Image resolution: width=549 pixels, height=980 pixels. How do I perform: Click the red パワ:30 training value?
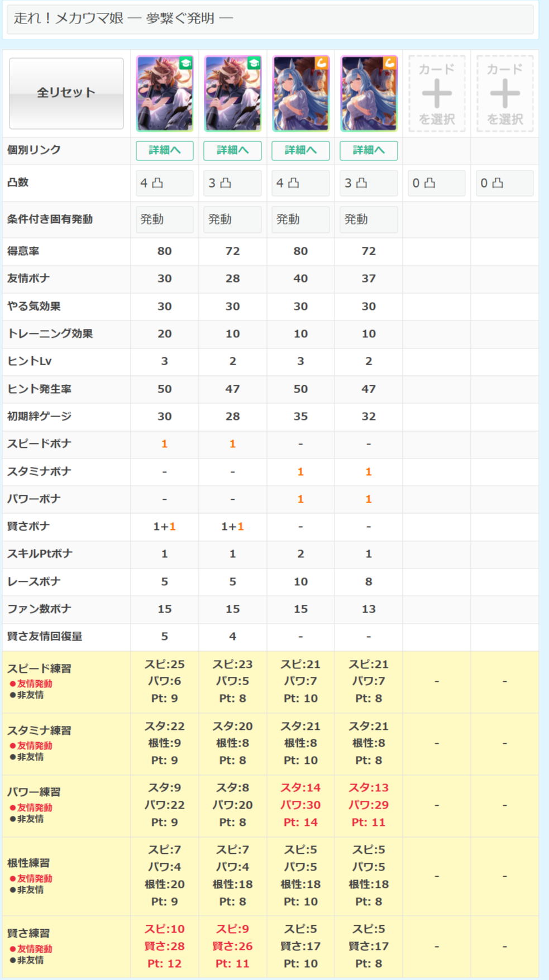coord(300,805)
